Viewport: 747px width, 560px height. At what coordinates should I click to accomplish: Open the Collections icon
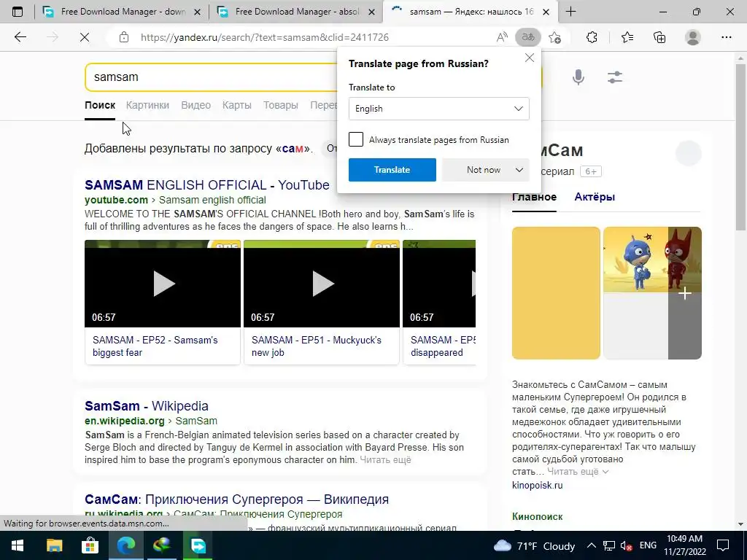pos(659,37)
